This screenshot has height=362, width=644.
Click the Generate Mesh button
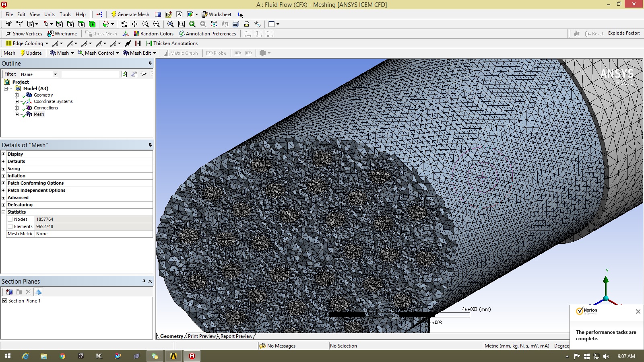pyautogui.click(x=130, y=14)
